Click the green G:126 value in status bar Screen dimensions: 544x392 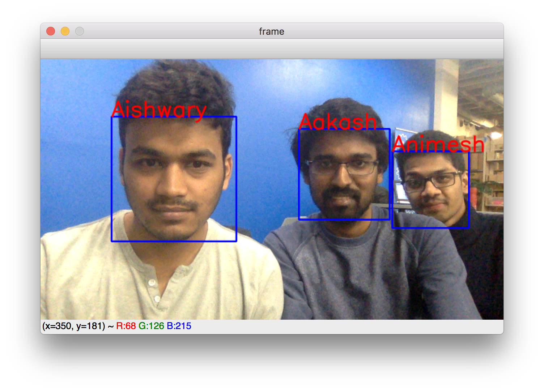tap(151, 326)
